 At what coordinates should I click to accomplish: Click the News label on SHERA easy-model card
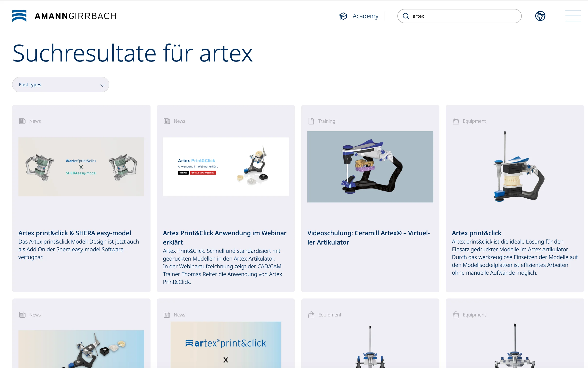[35, 121]
